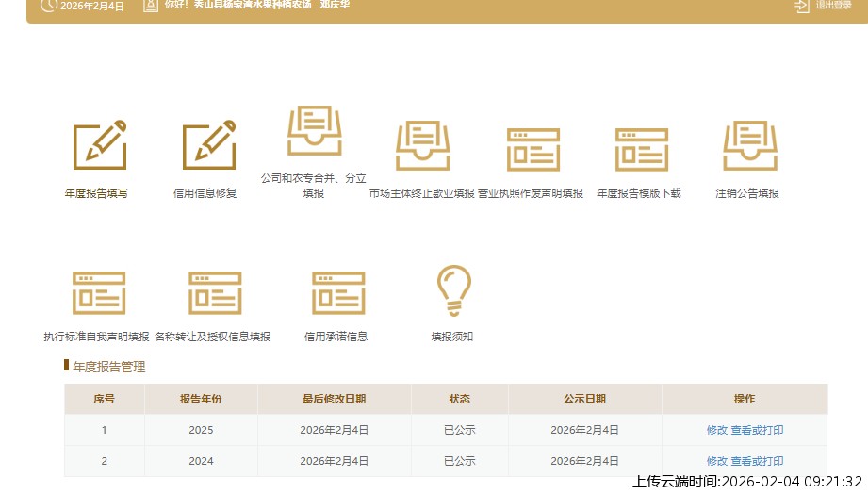Open 公司和农专合并、分立填报 tray icon
The width and height of the screenshot is (868, 494).
314,131
